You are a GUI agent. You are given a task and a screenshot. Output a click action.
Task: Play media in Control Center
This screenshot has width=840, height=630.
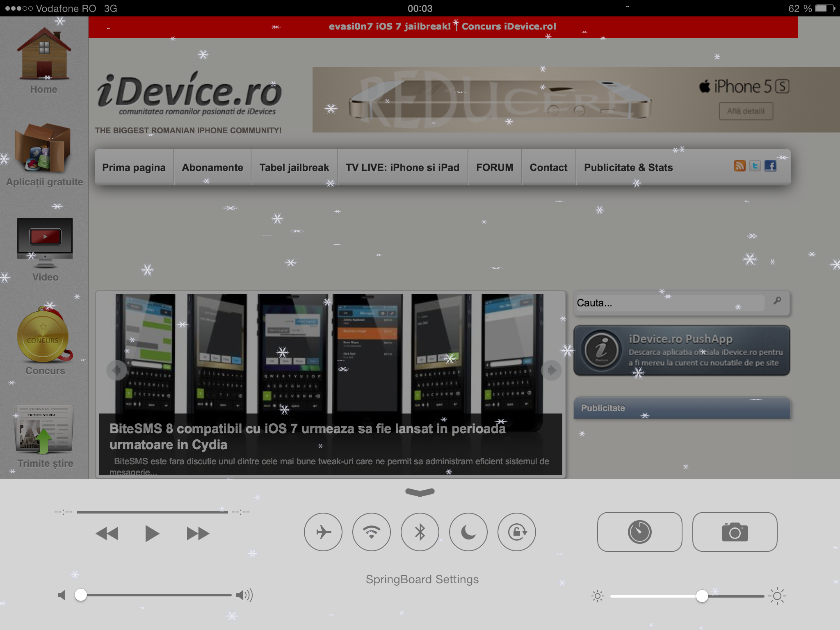[152, 534]
